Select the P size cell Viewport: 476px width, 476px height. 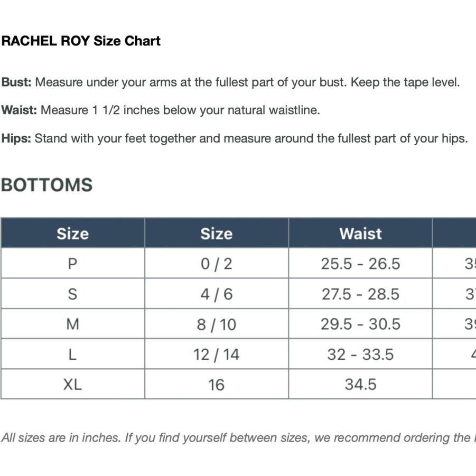pyautogui.click(x=72, y=264)
